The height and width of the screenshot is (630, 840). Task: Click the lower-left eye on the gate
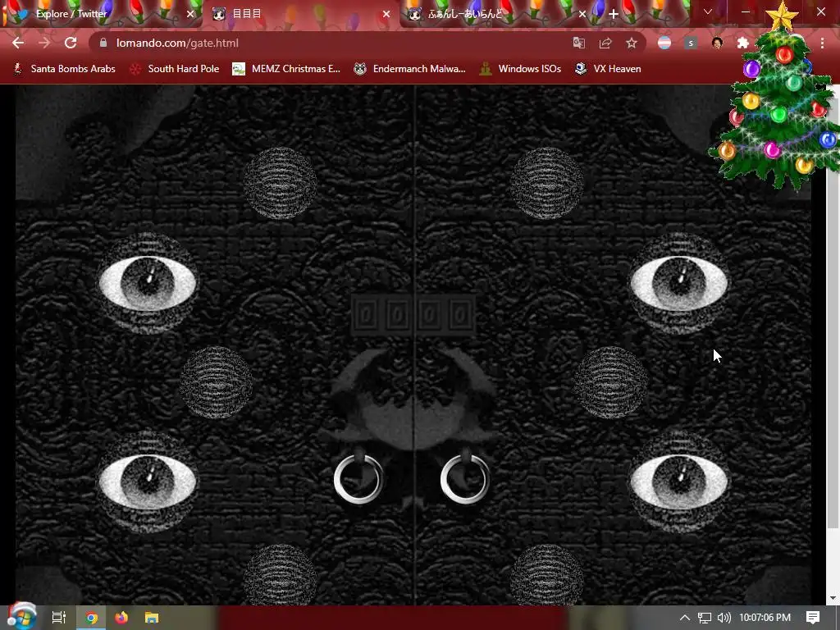pos(148,481)
